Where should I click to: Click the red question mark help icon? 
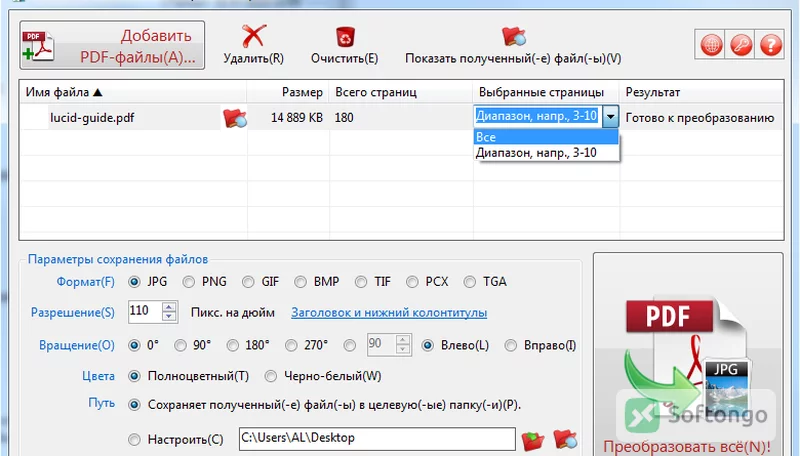[x=771, y=45]
